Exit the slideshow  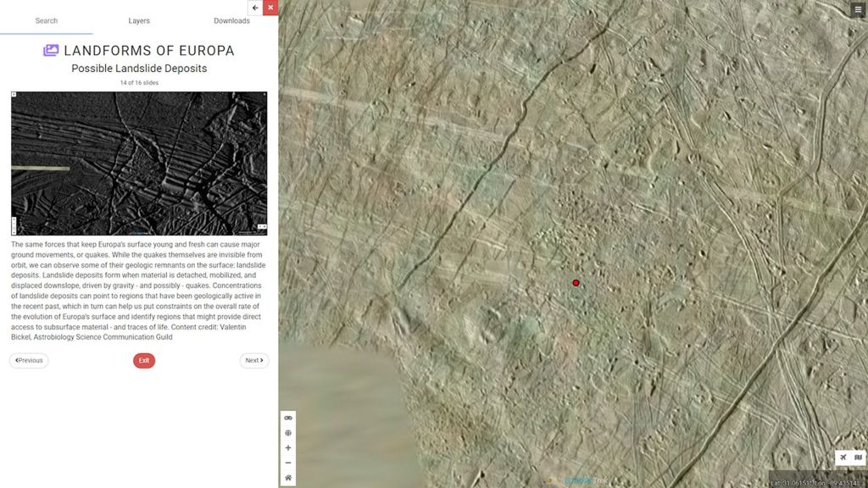click(144, 361)
